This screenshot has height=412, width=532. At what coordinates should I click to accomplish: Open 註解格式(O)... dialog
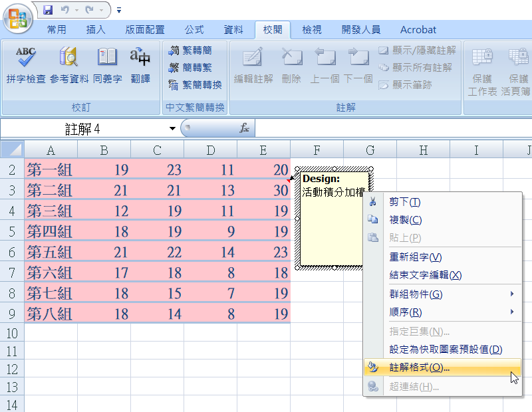[442, 367]
